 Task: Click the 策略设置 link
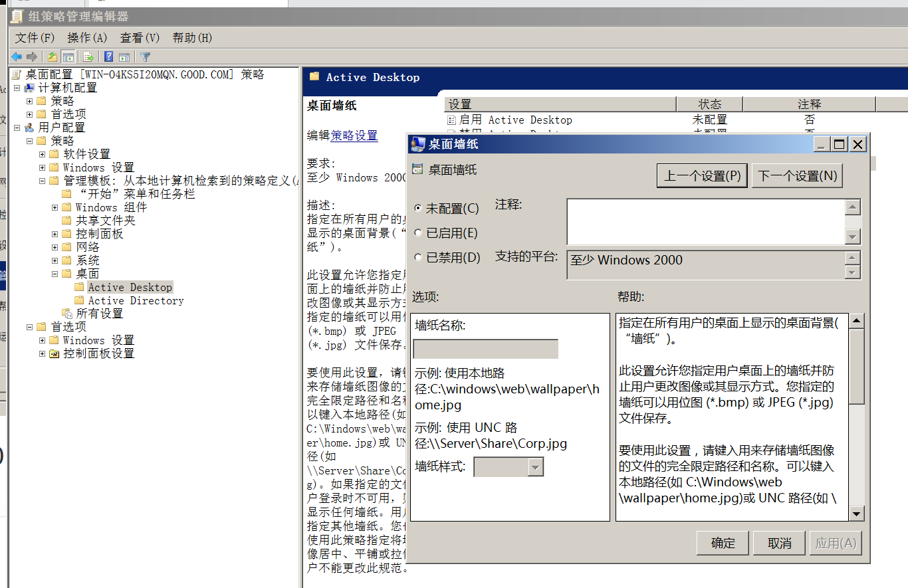(x=354, y=136)
